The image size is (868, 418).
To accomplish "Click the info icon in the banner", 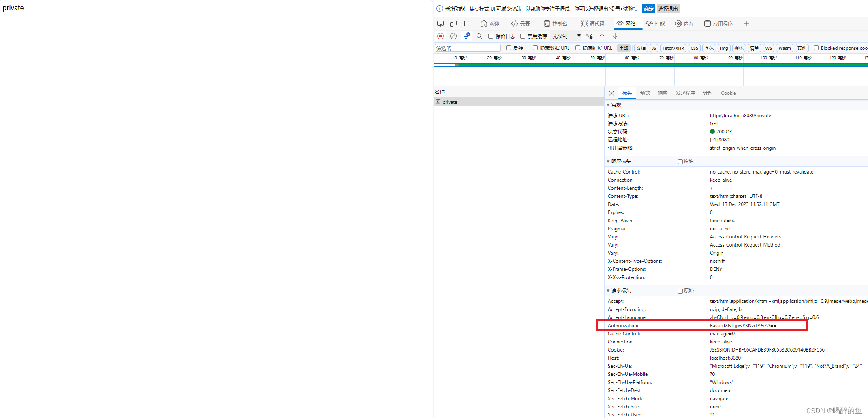I will [440, 9].
